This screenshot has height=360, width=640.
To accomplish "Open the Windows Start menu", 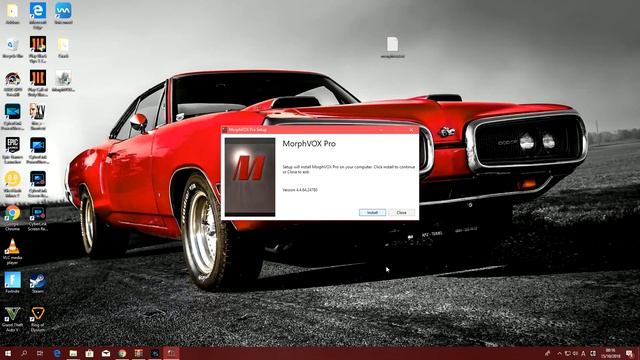I will (7, 353).
